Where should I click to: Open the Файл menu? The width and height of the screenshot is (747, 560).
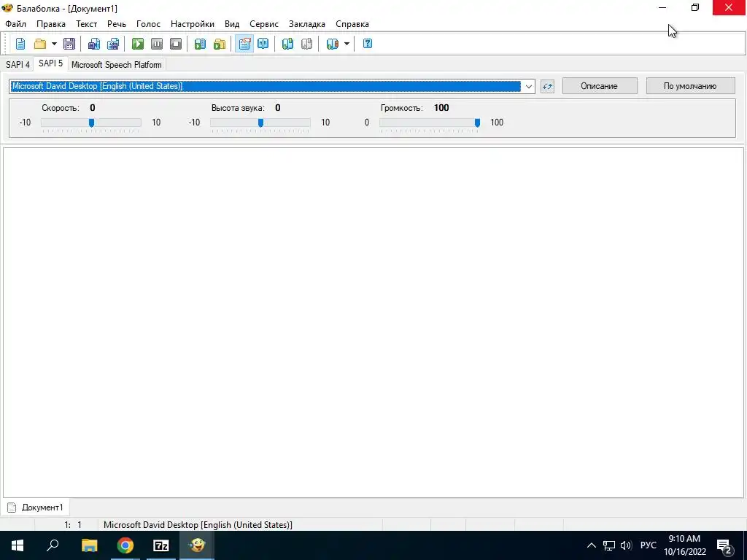(x=16, y=24)
